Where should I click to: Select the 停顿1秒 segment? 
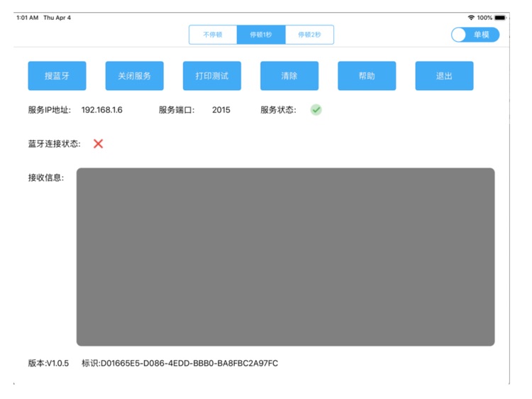click(261, 35)
